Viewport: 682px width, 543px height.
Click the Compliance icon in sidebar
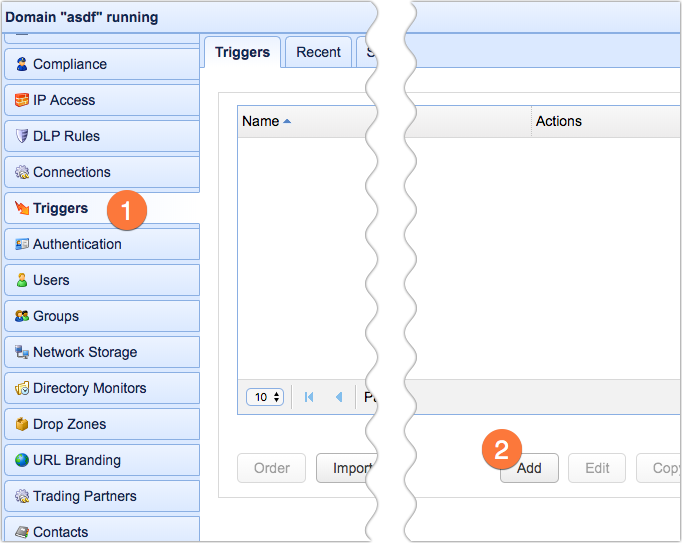tap(22, 64)
